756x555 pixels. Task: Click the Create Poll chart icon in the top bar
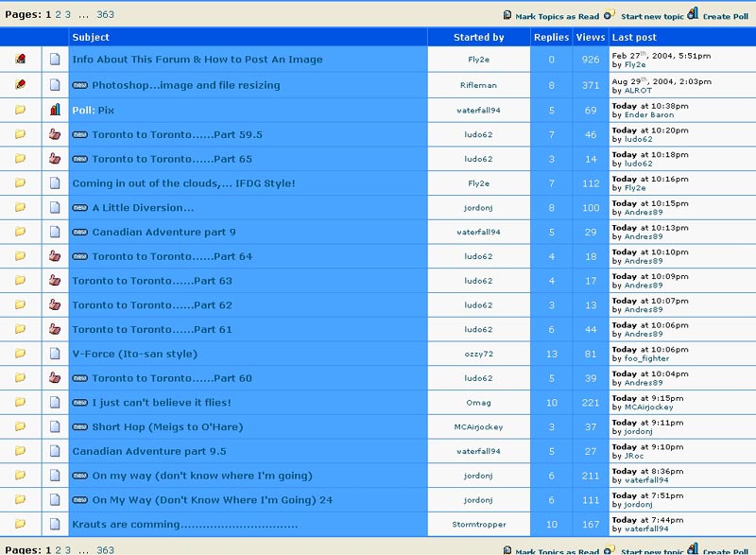(693, 14)
